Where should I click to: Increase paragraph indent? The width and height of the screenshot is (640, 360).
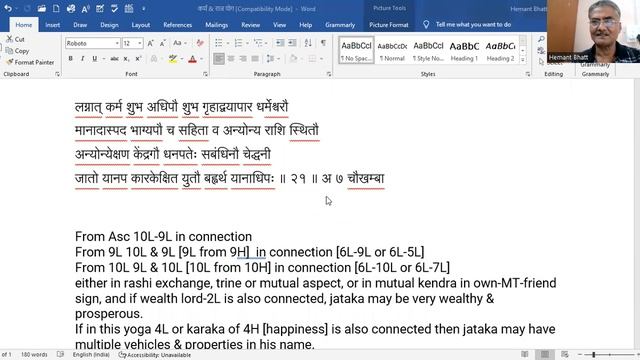coord(292,43)
